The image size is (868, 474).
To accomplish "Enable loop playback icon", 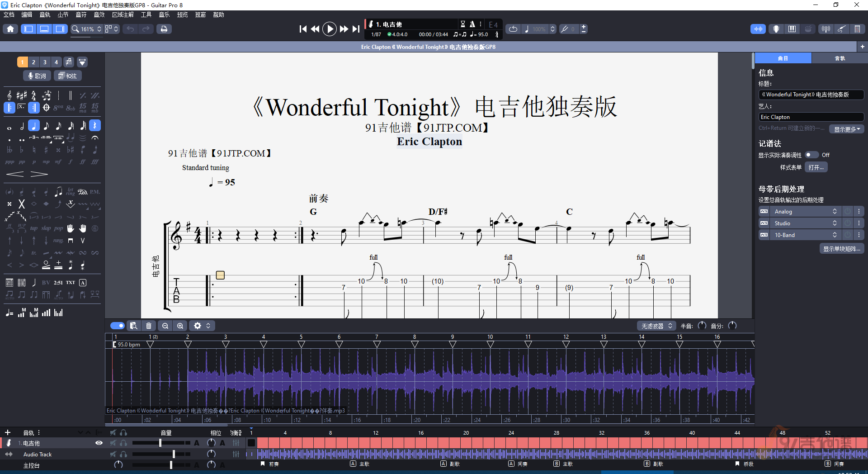I will 513,29.
